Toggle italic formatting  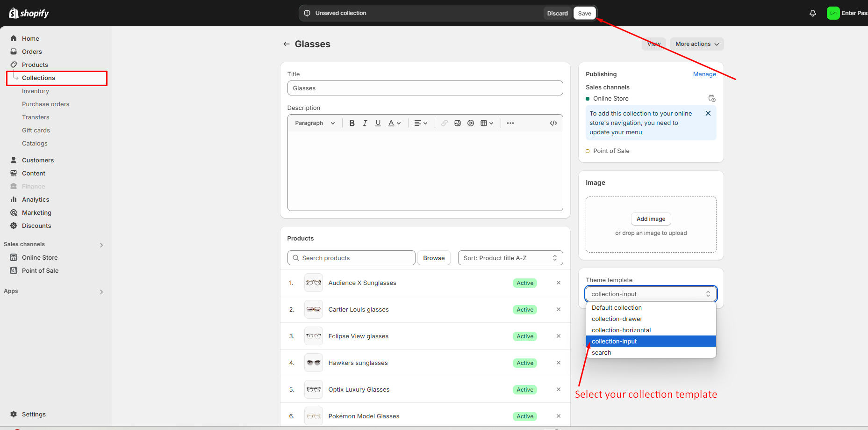(x=365, y=123)
